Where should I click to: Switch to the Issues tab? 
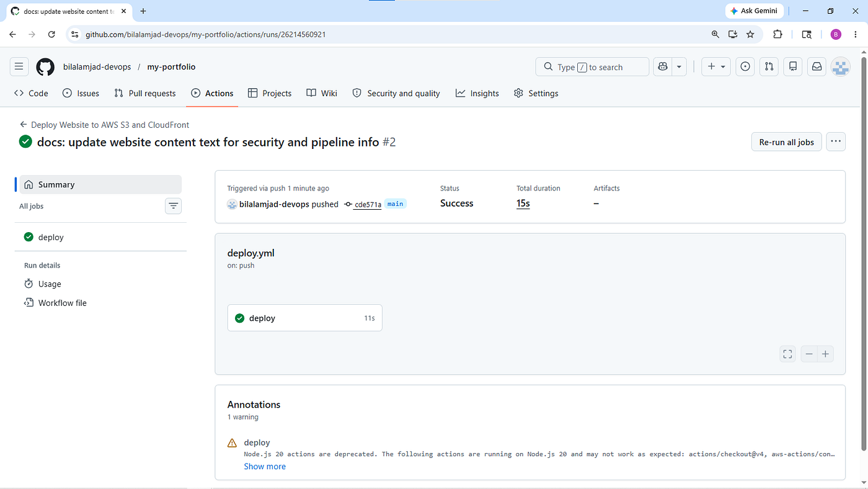tap(81, 93)
